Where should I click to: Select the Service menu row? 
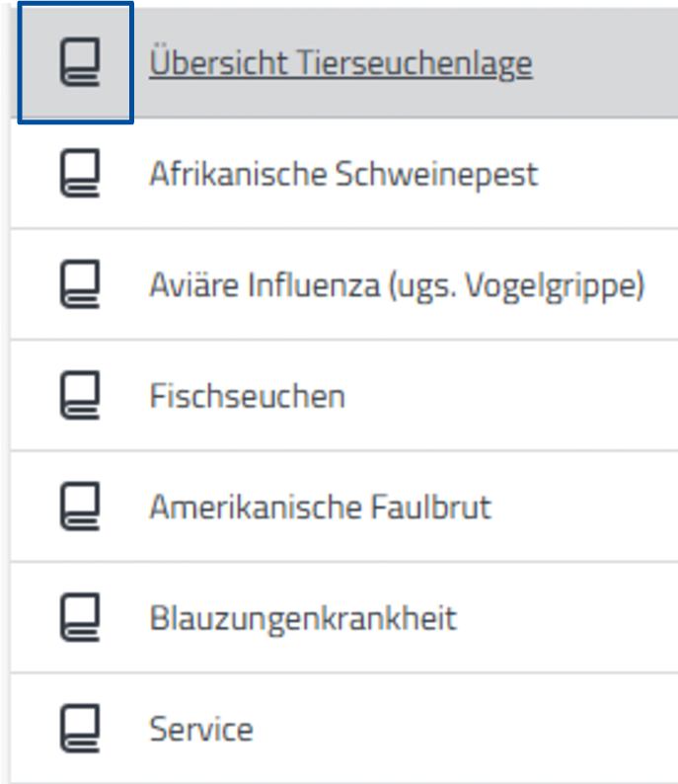click(444, 730)
